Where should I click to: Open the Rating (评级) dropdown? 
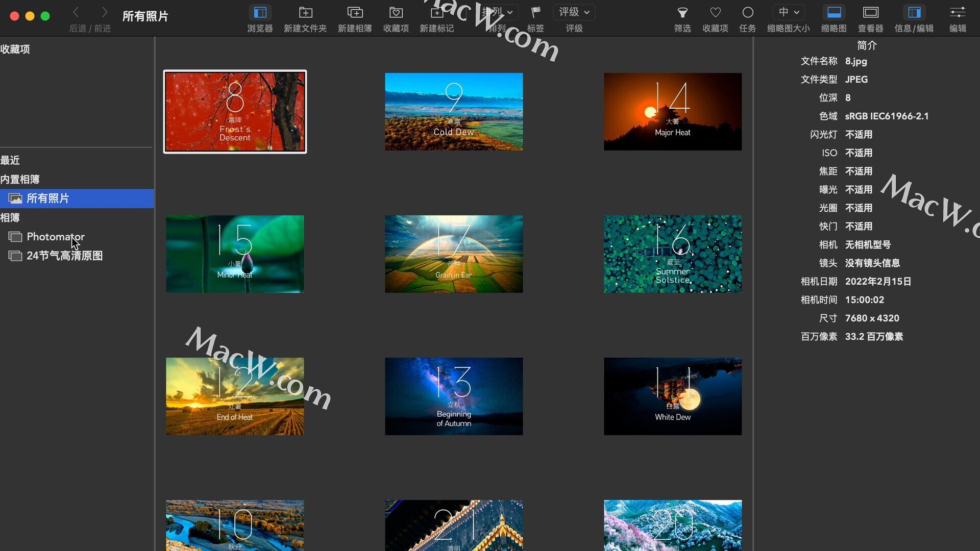(574, 12)
